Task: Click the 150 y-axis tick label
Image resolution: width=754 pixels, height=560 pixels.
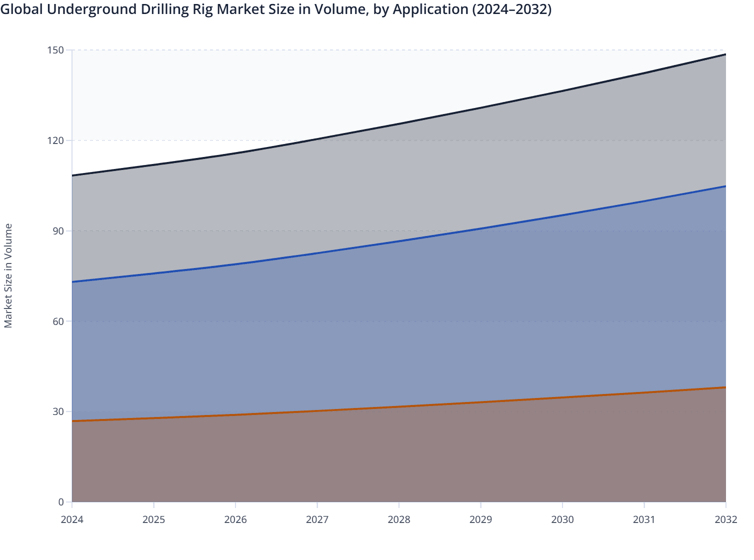Action: pyautogui.click(x=55, y=50)
